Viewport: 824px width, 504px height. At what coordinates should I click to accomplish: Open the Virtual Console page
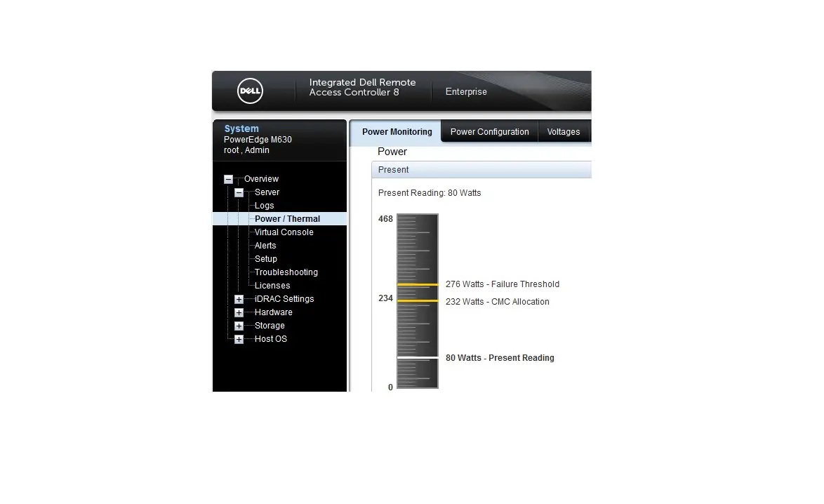[x=283, y=232]
